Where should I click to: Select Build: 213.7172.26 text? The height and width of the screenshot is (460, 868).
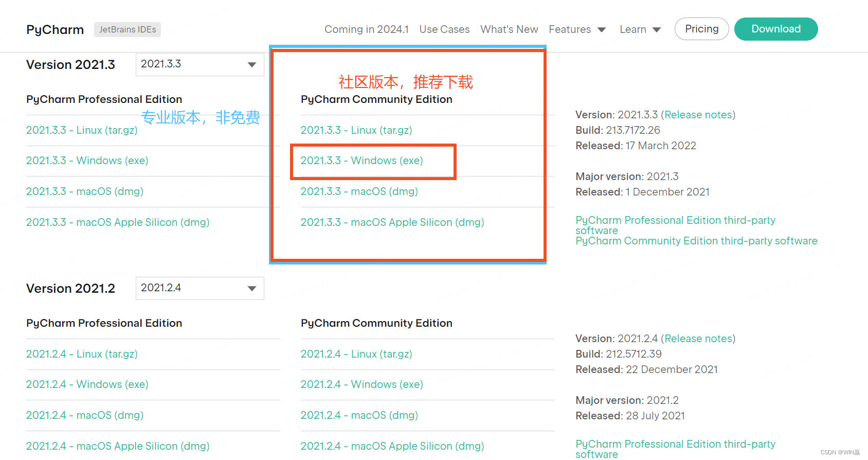click(x=618, y=130)
